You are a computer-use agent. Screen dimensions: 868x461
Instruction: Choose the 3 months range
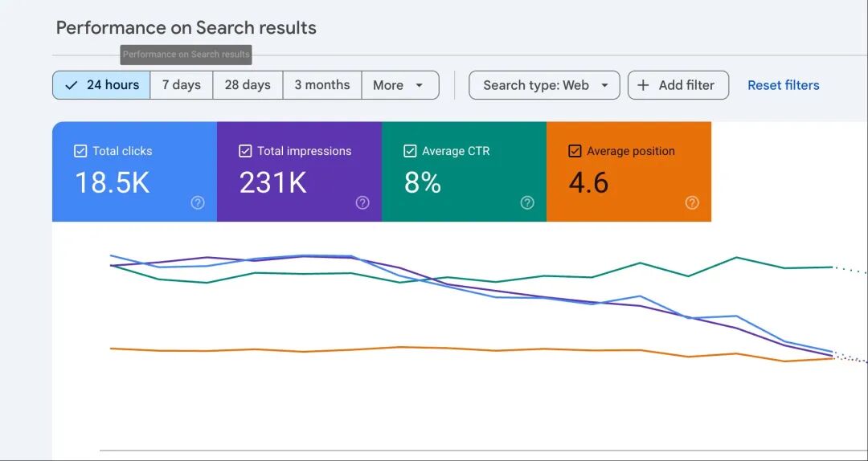click(322, 85)
